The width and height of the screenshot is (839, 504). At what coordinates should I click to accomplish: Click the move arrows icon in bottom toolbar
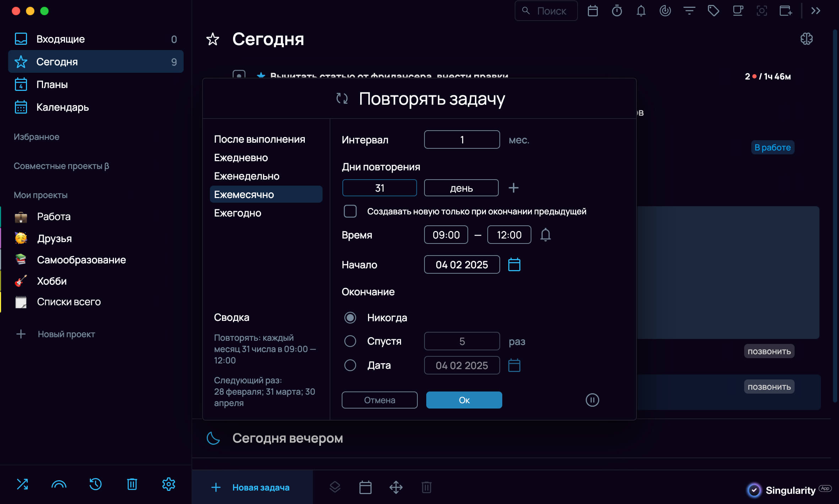(x=396, y=487)
